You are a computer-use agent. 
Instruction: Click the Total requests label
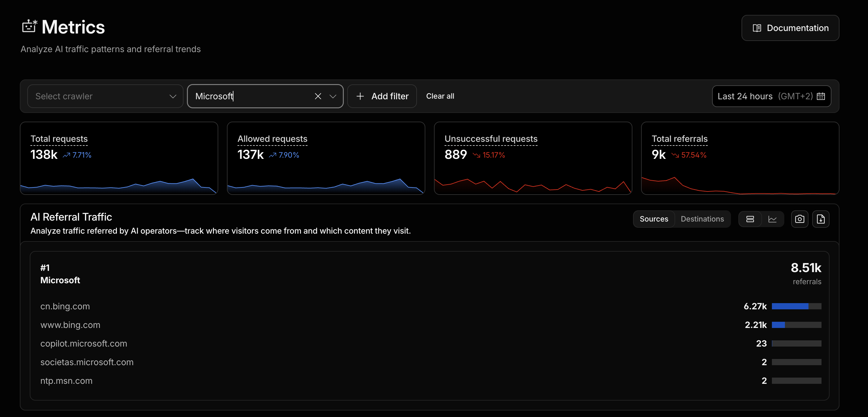pyautogui.click(x=59, y=139)
